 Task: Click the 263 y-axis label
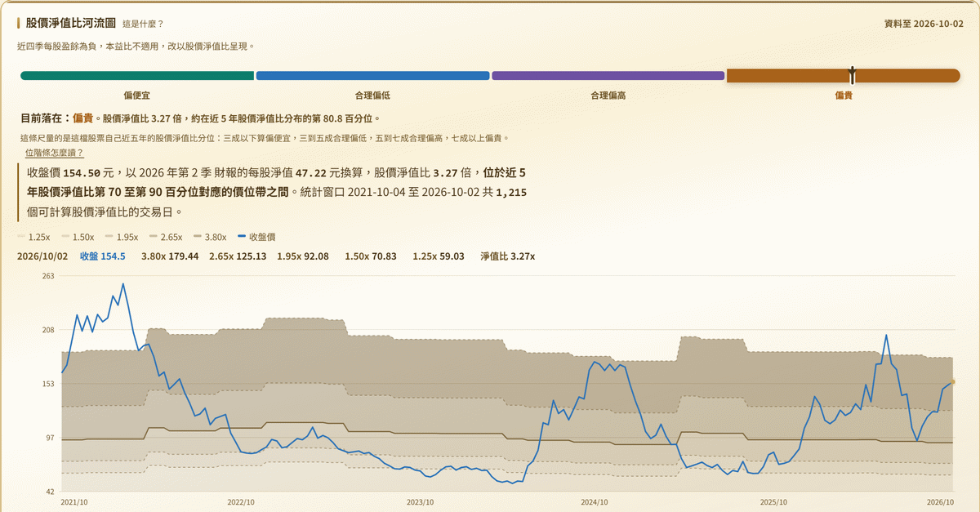(48, 276)
